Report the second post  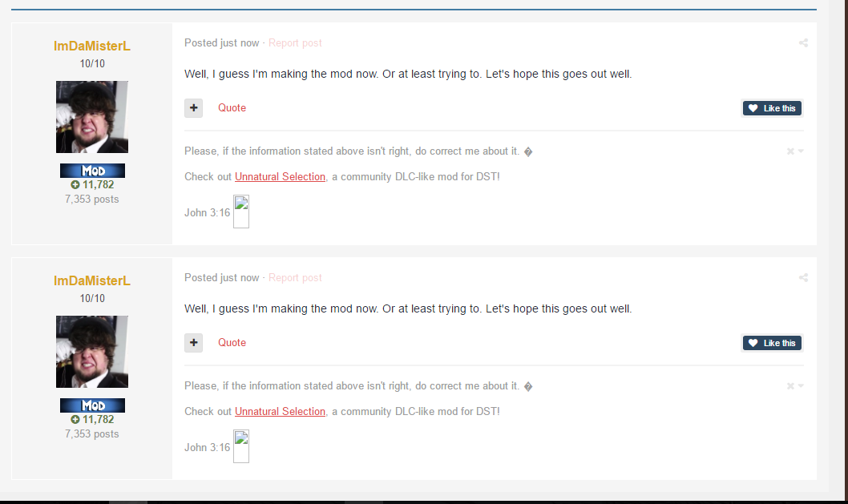click(x=295, y=277)
